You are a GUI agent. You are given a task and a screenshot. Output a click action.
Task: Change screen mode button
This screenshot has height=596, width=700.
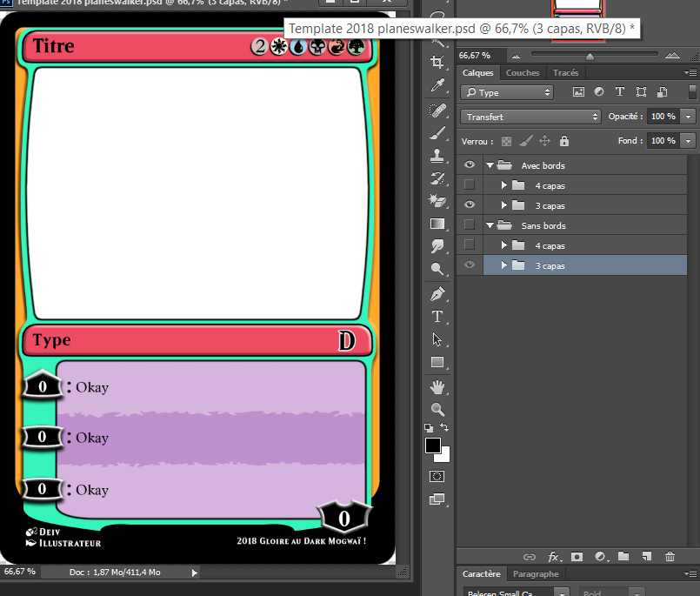pos(437,499)
